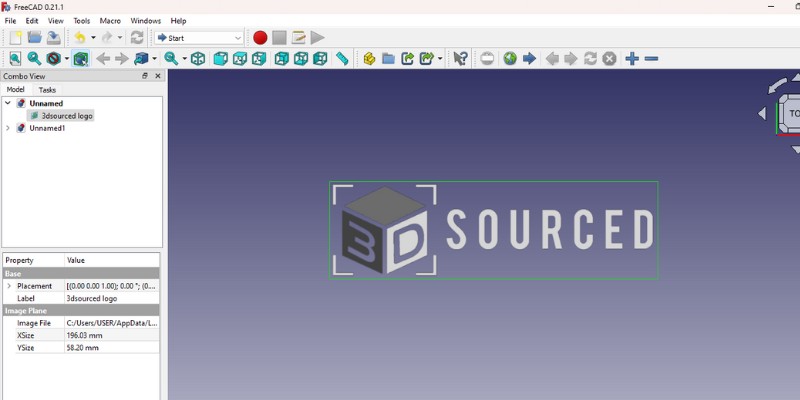This screenshot has height=400, width=800.
Task: Activate the What's This help cursor
Action: click(461, 59)
